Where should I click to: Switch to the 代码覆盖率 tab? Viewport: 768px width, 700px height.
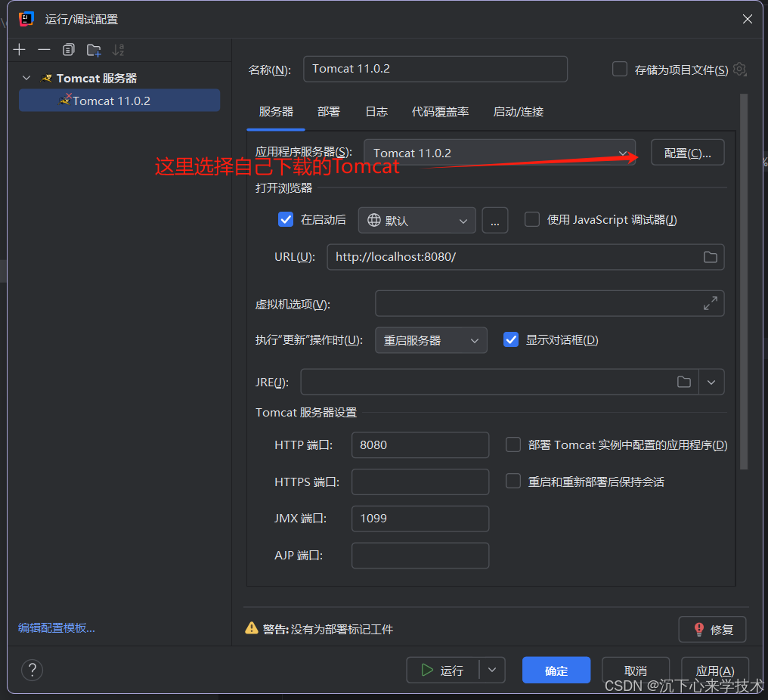441,112
